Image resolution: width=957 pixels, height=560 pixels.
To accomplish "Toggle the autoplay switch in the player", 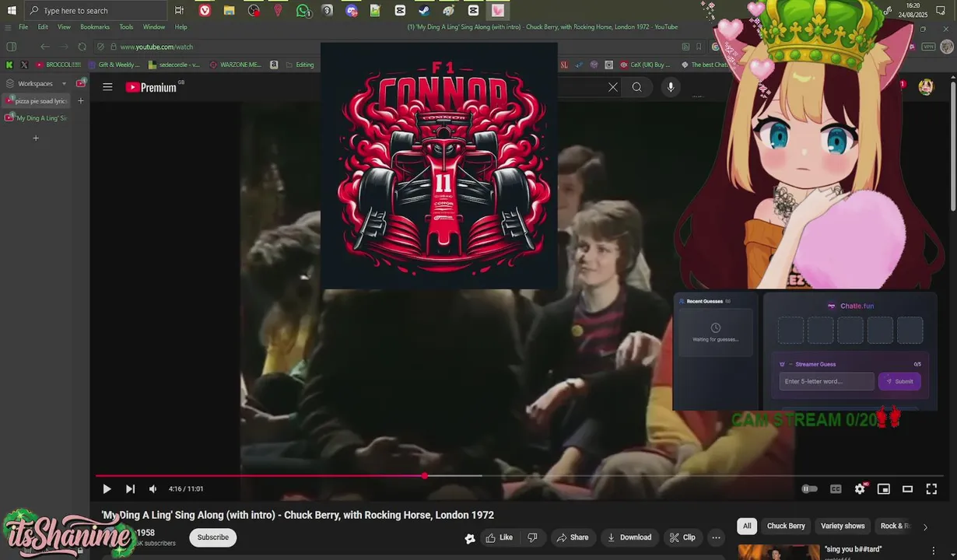I will tap(810, 489).
